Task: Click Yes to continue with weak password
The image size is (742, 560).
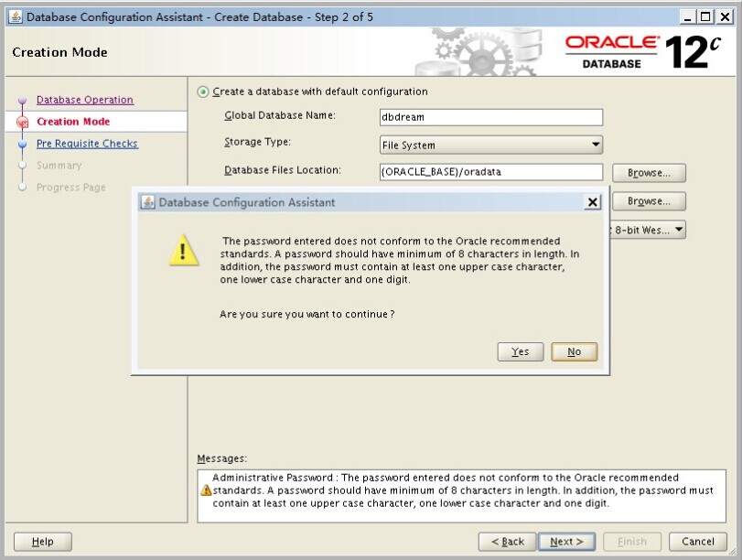Action: pyautogui.click(x=521, y=351)
